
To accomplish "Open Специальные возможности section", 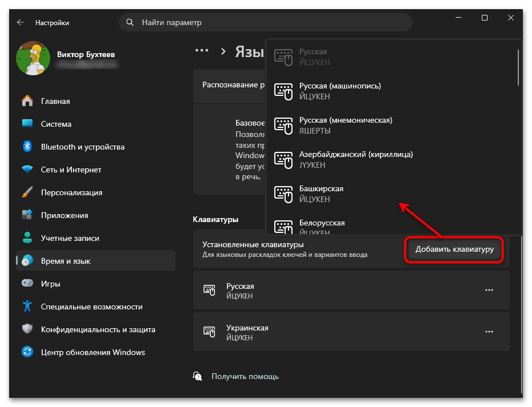I will (96, 307).
